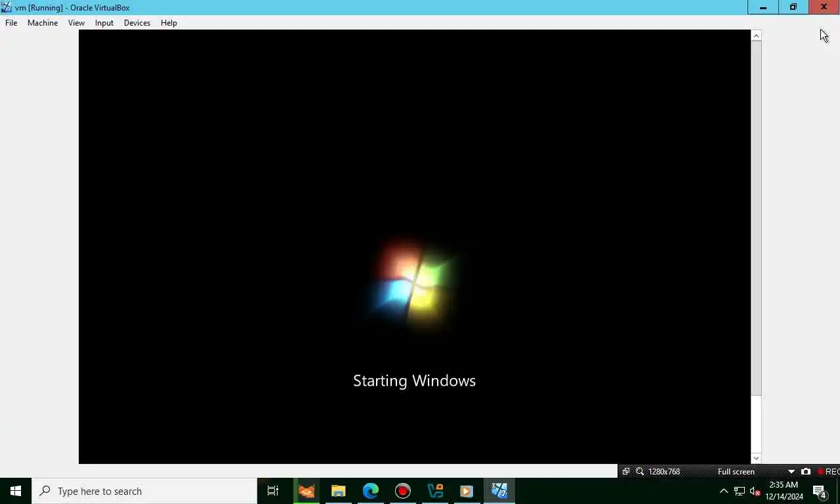Click the 1280x768 resolution text

coord(664,471)
